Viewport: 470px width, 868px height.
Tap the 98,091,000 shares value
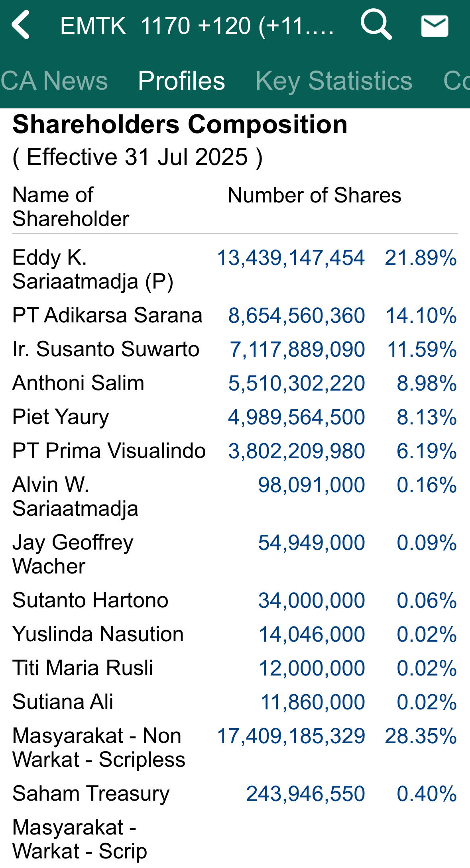311,485
